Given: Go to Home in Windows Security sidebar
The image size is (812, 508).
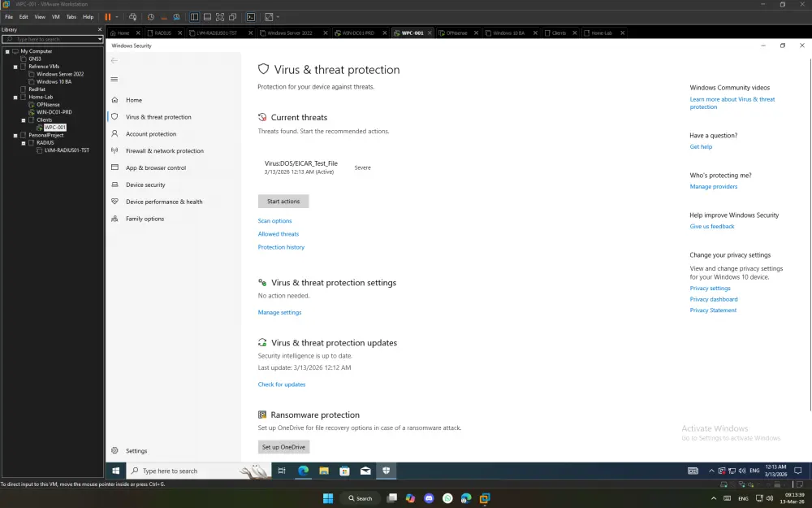Looking at the screenshot, I should (x=134, y=100).
